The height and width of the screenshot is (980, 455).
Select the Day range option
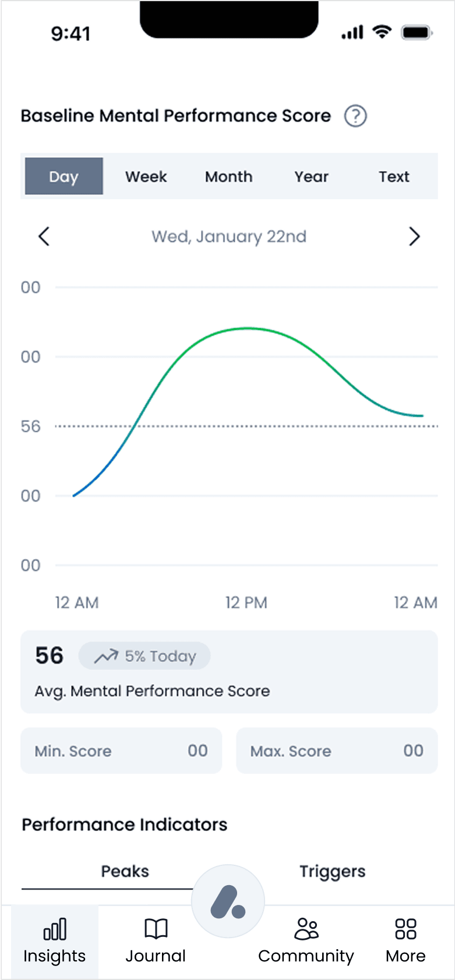(x=64, y=176)
